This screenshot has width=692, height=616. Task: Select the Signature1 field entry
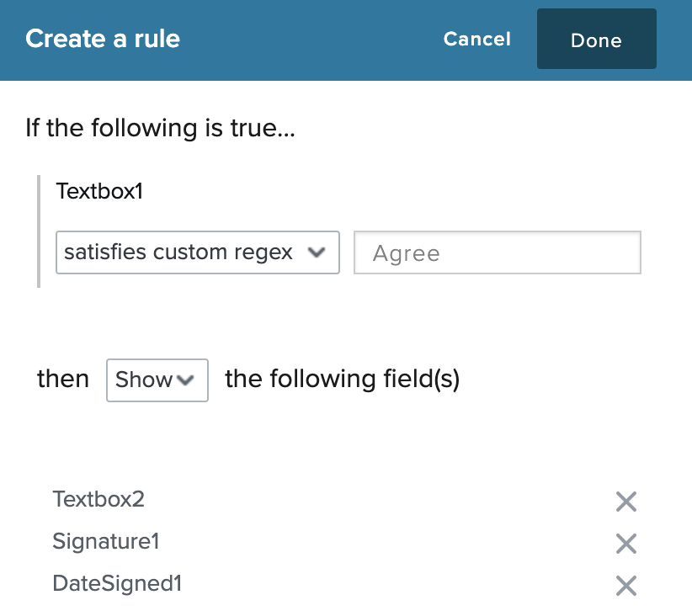[x=106, y=541]
